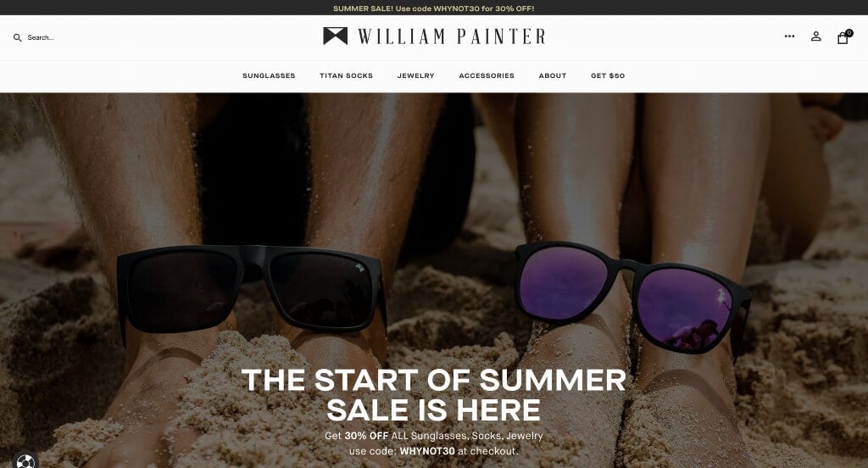This screenshot has height=468, width=868.
Task: Open the user account icon
Action: coord(816,36)
